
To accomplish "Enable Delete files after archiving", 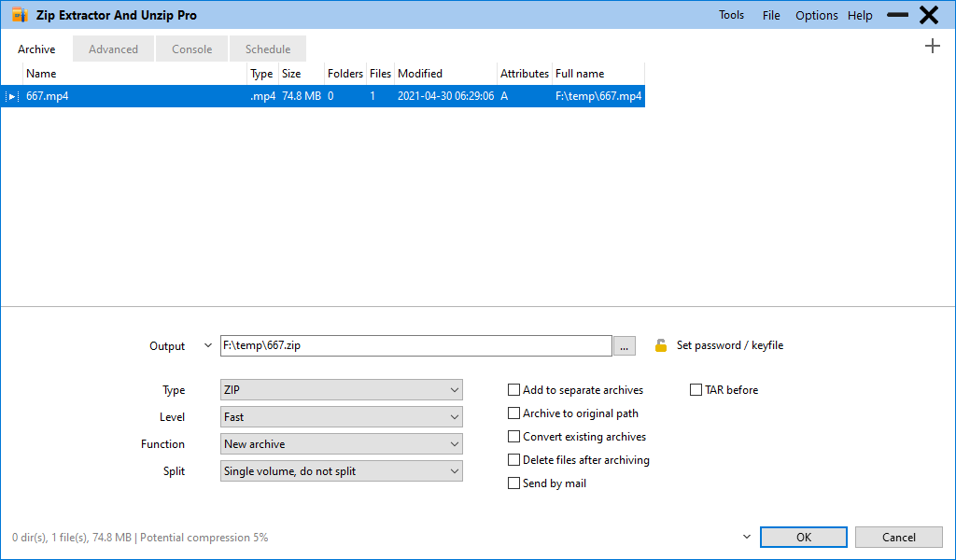I will (x=514, y=460).
